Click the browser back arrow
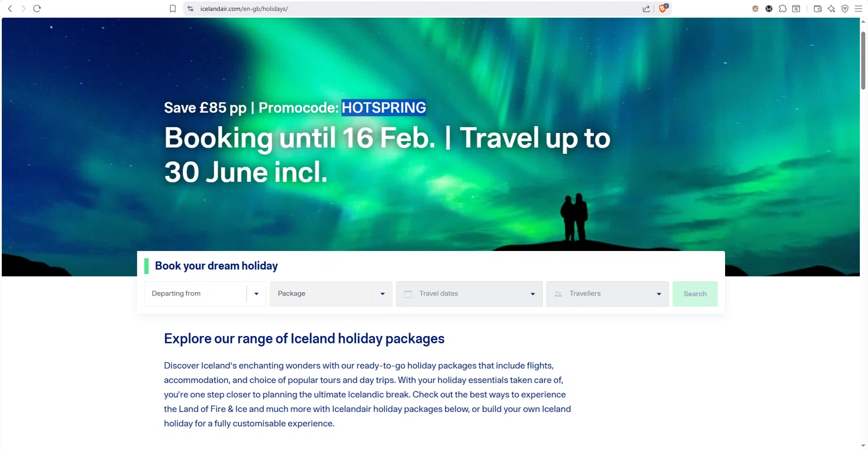 [10, 9]
